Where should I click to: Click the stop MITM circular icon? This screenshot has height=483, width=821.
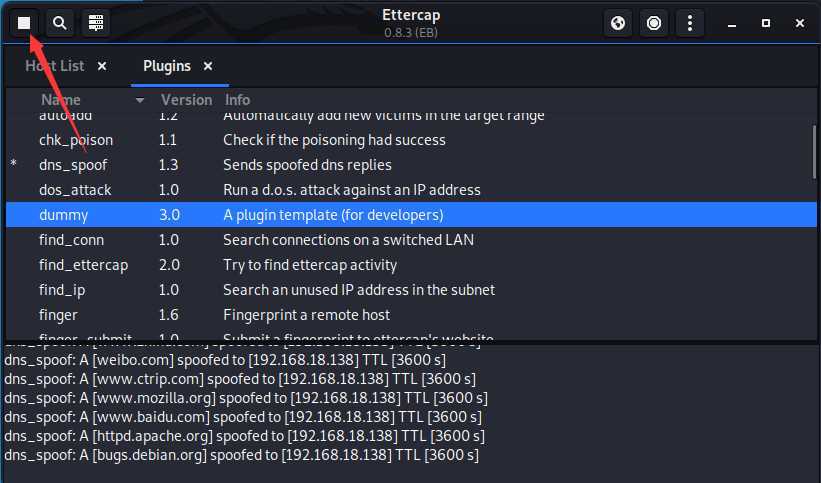[x=654, y=23]
